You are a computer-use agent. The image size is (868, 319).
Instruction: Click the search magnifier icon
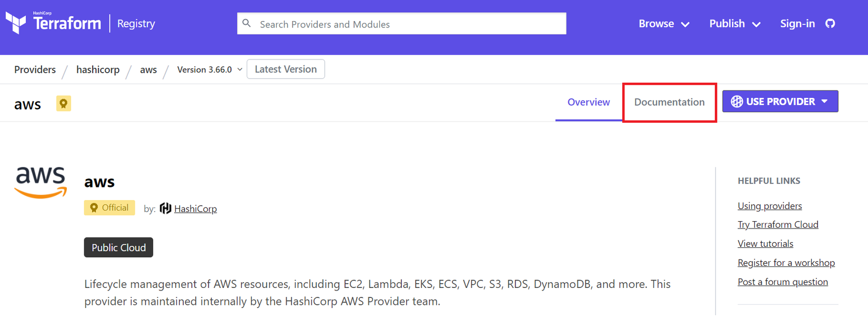247,23
